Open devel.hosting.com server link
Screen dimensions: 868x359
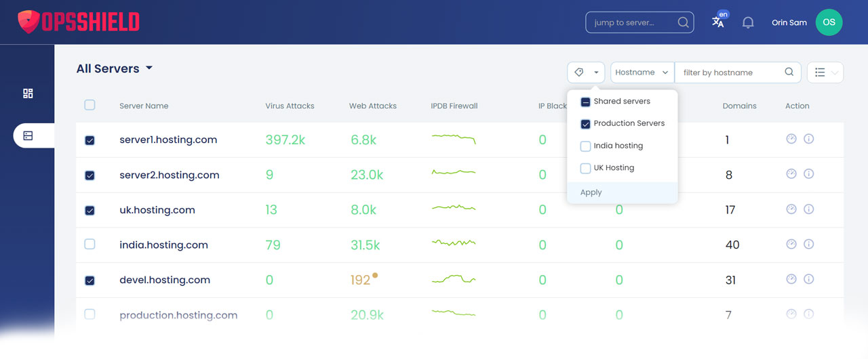[x=165, y=280]
